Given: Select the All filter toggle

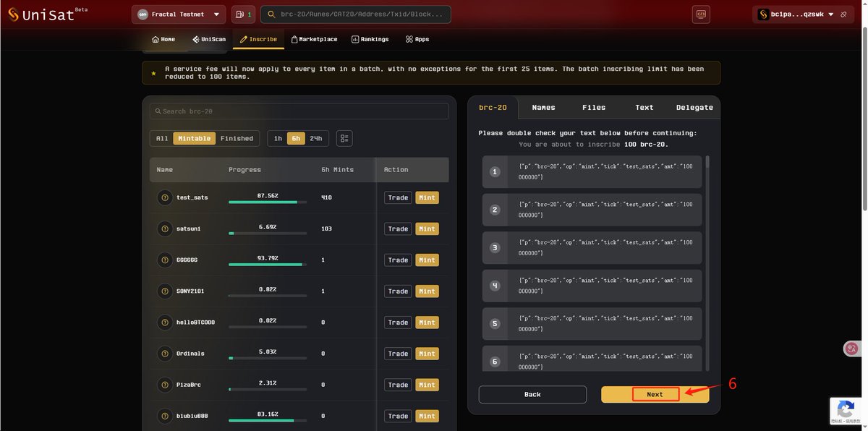Looking at the screenshot, I should pos(162,138).
